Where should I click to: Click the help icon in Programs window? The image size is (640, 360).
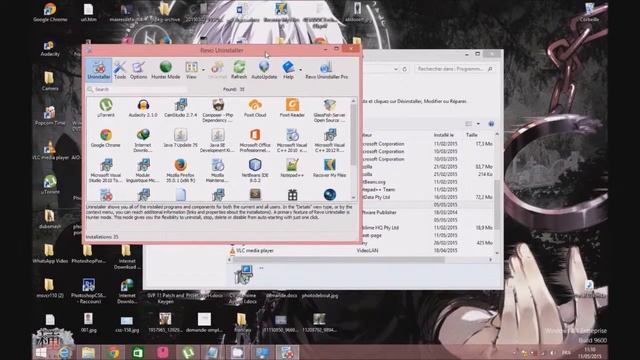point(491,124)
